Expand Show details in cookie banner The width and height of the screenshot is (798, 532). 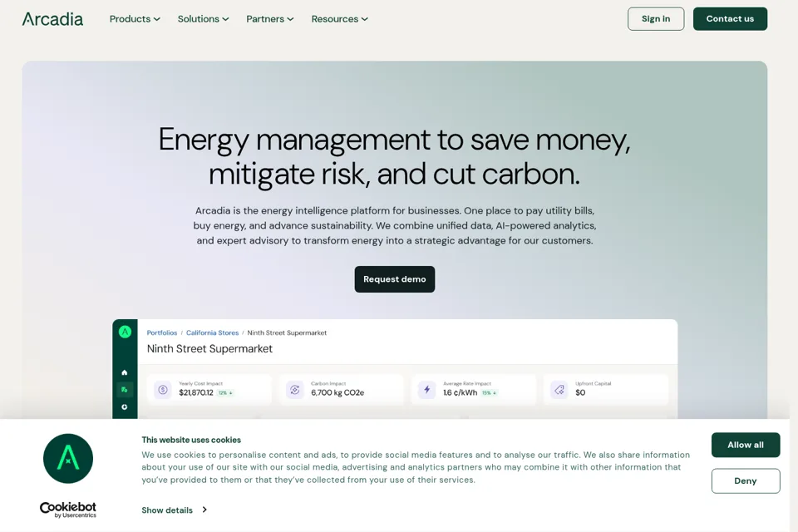coord(174,510)
